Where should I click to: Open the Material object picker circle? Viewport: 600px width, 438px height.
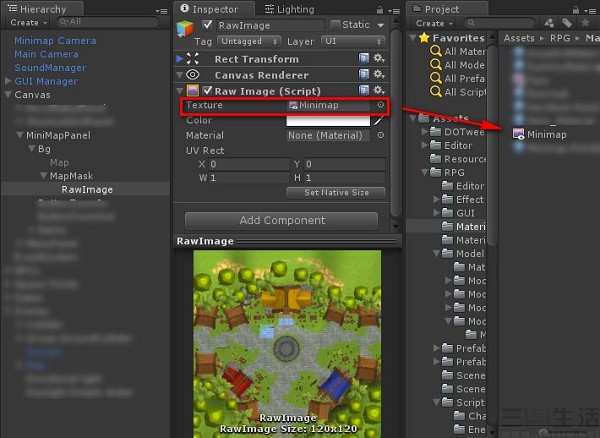381,135
